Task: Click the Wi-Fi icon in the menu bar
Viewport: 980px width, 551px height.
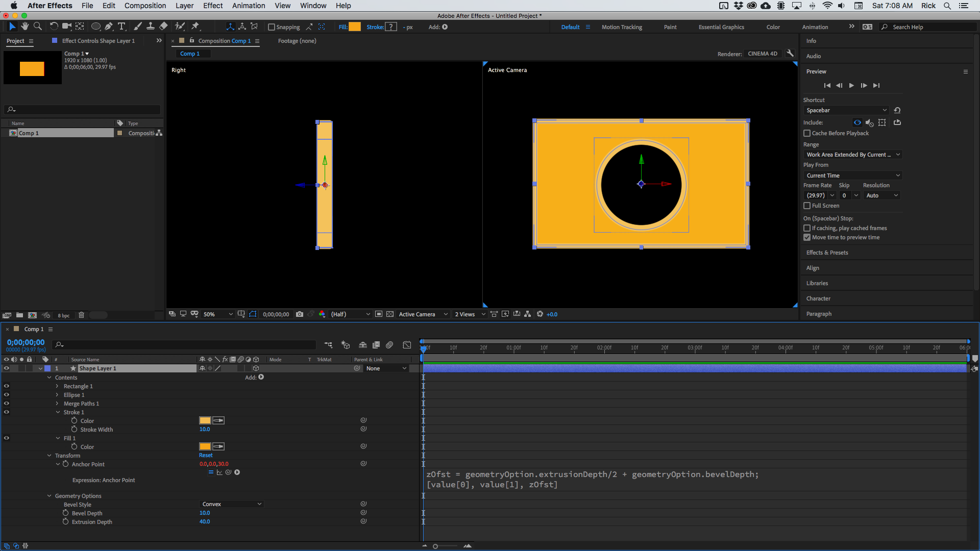Action: pos(827,6)
